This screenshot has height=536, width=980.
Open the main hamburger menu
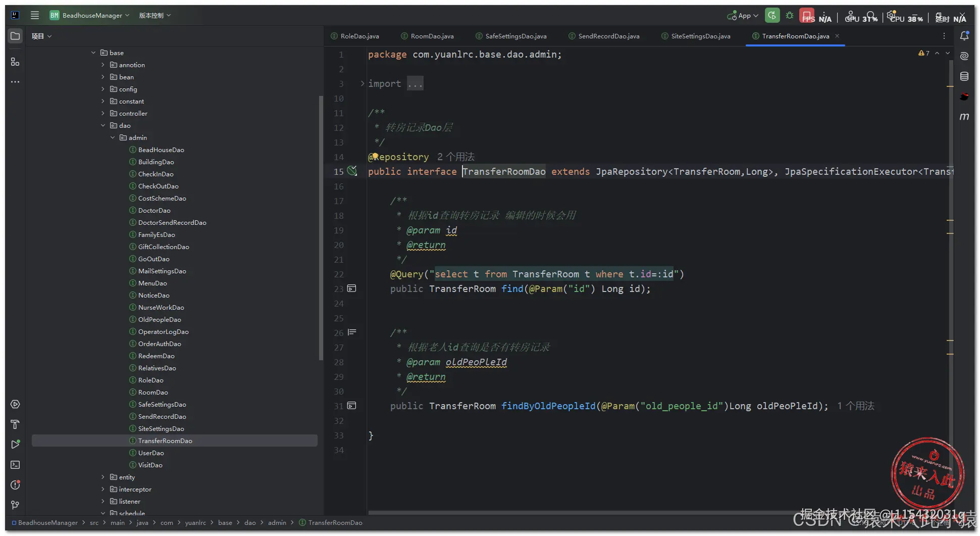[x=35, y=15]
